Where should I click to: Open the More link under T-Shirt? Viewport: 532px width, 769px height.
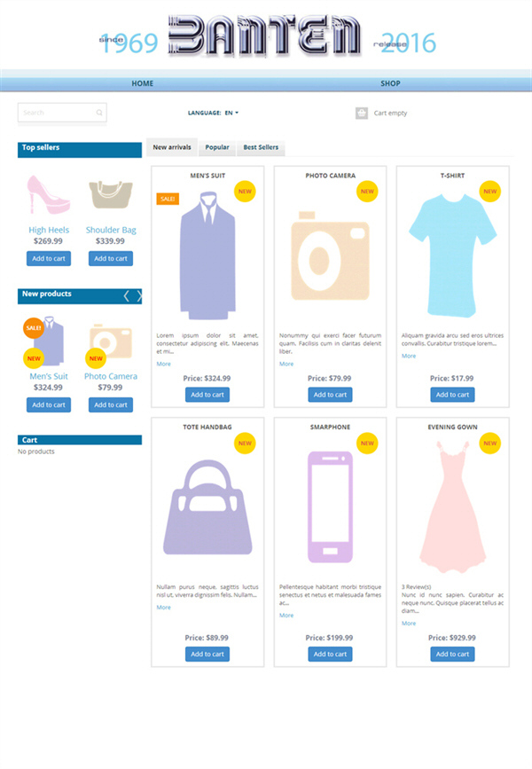(x=409, y=356)
